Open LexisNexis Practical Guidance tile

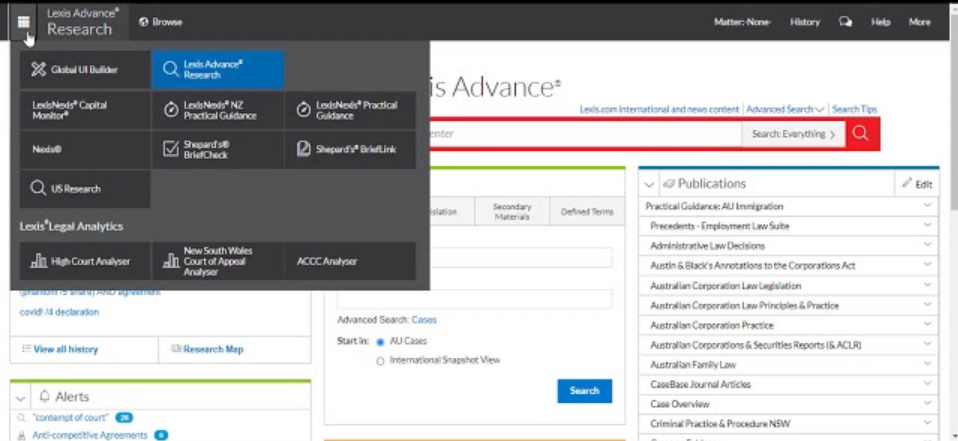coord(350,110)
